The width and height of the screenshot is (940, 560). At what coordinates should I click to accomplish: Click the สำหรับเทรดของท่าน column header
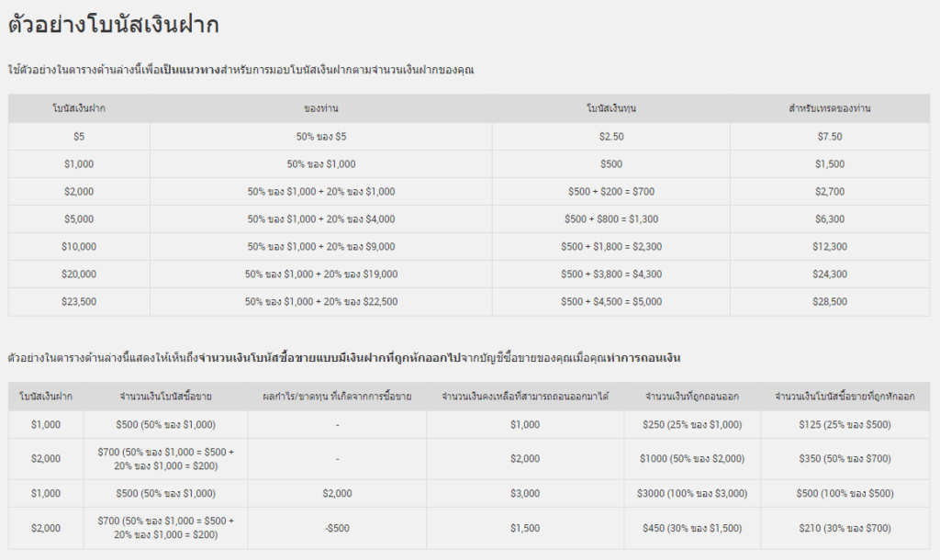[x=830, y=108]
